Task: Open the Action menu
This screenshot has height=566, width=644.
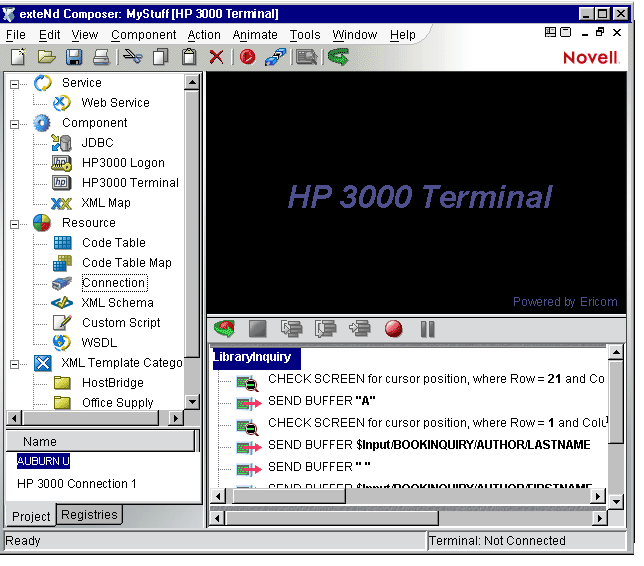Action: 204,35
